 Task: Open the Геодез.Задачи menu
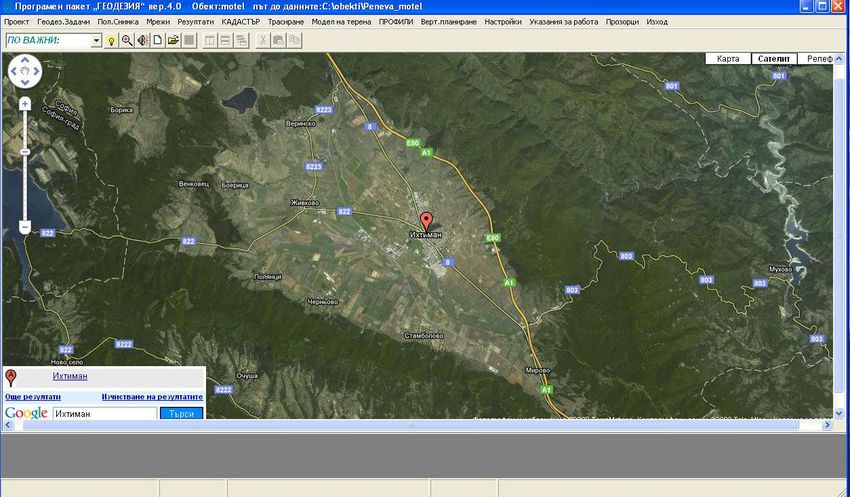[63, 22]
